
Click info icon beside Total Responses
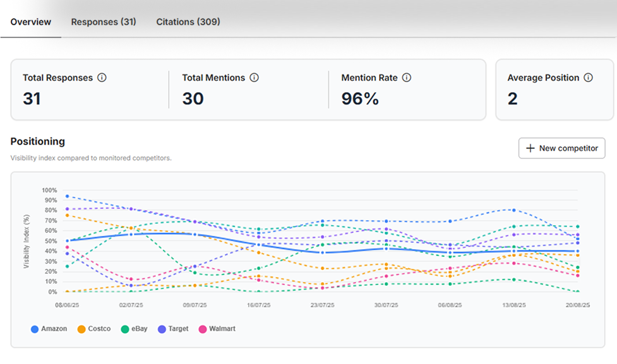click(x=102, y=78)
